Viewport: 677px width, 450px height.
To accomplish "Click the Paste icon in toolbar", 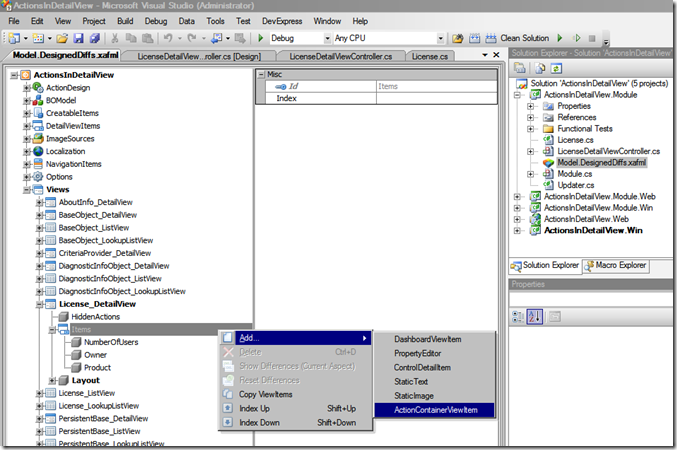I will point(148,38).
